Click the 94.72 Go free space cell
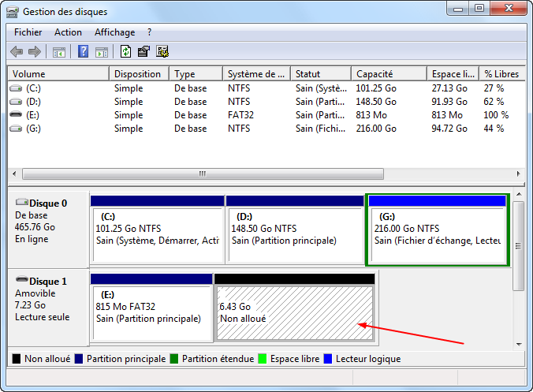 449,129
